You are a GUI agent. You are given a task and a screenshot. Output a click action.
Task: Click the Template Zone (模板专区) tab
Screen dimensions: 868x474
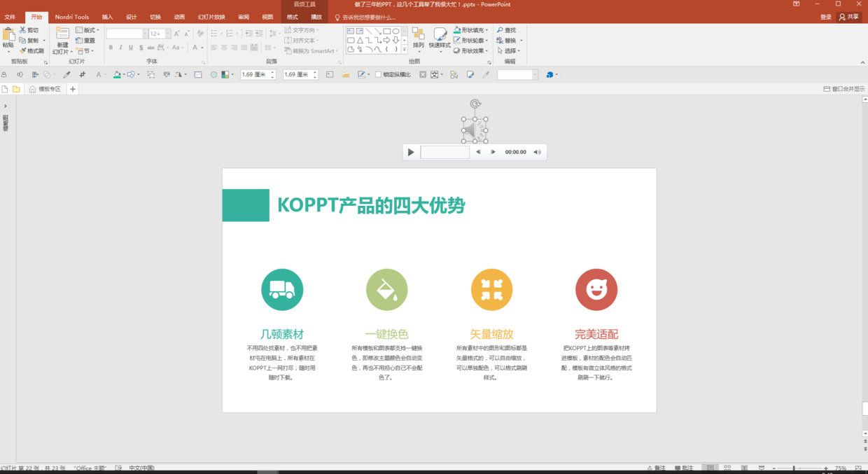[45, 89]
